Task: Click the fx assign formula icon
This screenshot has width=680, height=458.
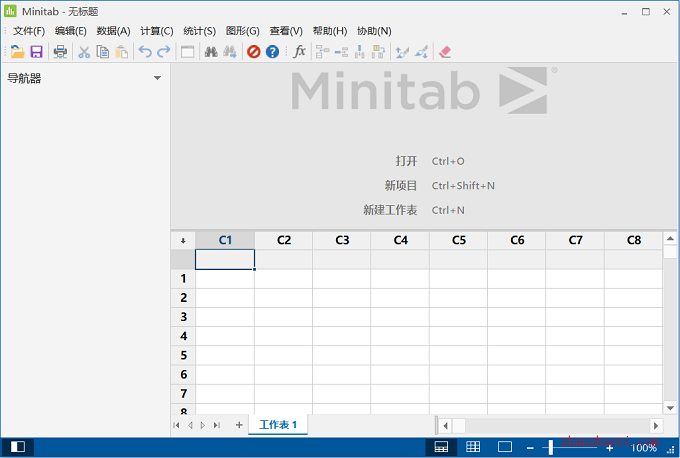Action: (299, 52)
